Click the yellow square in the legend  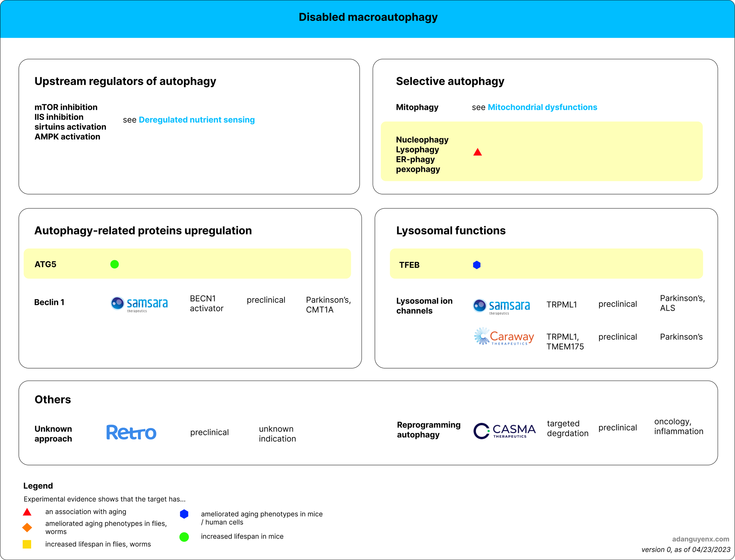click(27, 544)
